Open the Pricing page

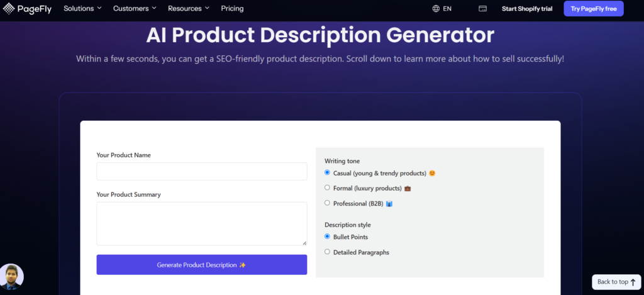(x=232, y=9)
